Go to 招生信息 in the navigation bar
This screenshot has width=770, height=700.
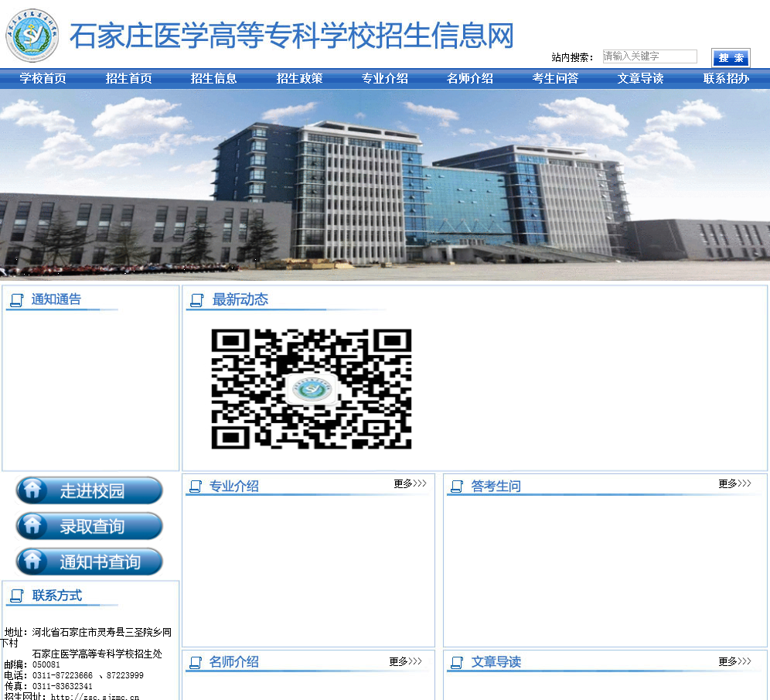[213, 79]
